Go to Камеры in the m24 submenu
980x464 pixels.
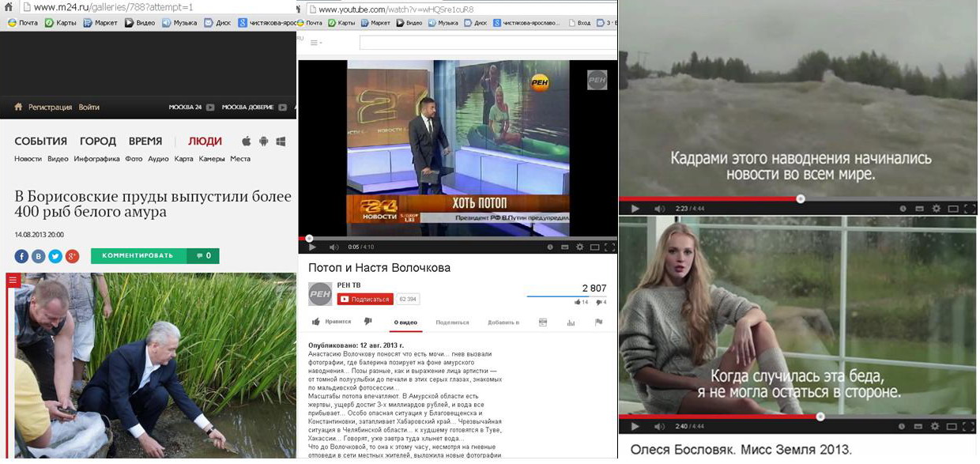click(x=212, y=159)
